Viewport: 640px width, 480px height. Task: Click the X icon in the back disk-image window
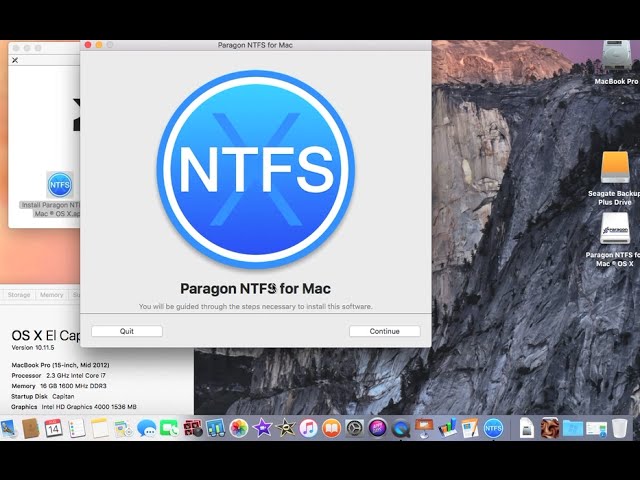coord(15,60)
